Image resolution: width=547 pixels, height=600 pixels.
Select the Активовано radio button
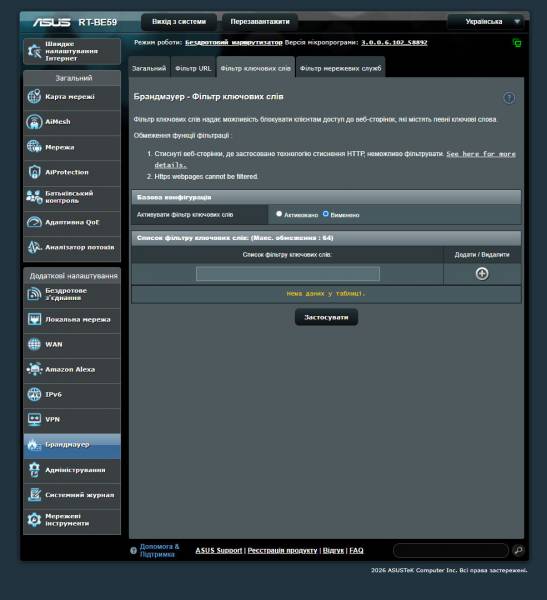coord(279,214)
